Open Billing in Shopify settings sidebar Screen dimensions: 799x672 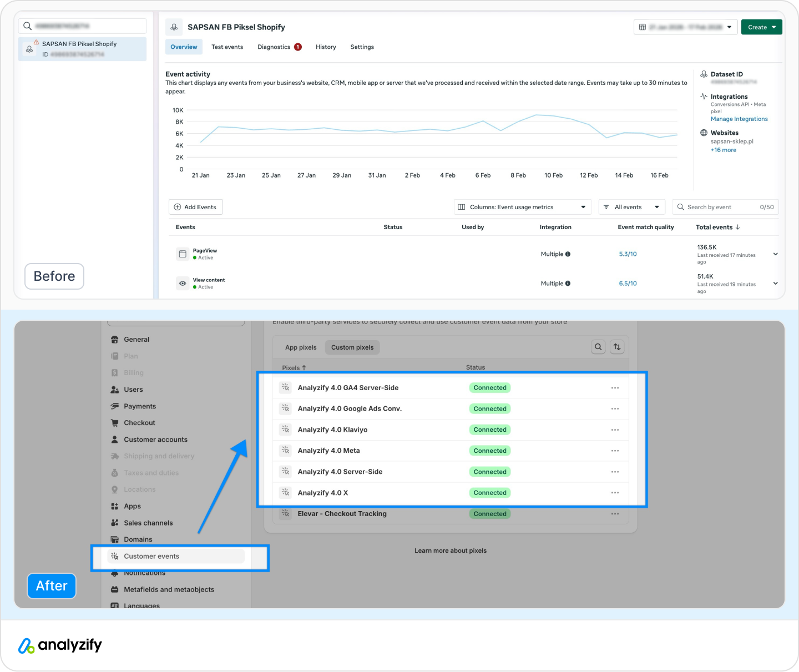click(x=134, y=373)
